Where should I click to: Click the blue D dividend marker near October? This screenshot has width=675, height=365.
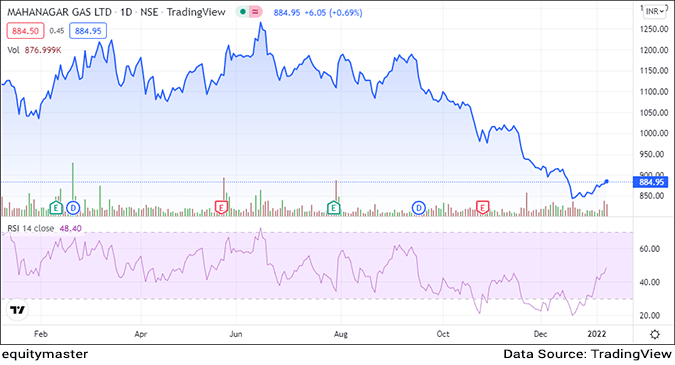pos(418,208)
